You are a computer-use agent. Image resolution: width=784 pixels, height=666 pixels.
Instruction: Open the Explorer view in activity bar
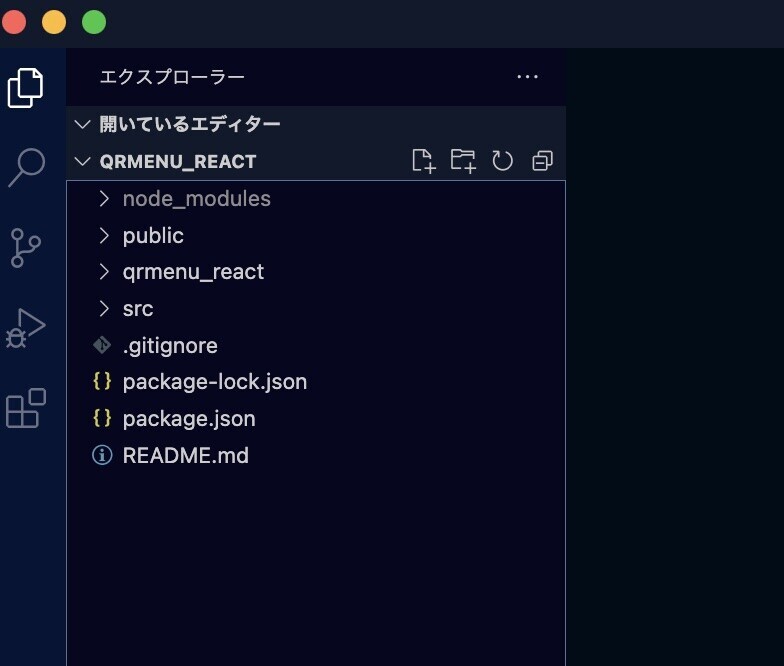[26, 88]
